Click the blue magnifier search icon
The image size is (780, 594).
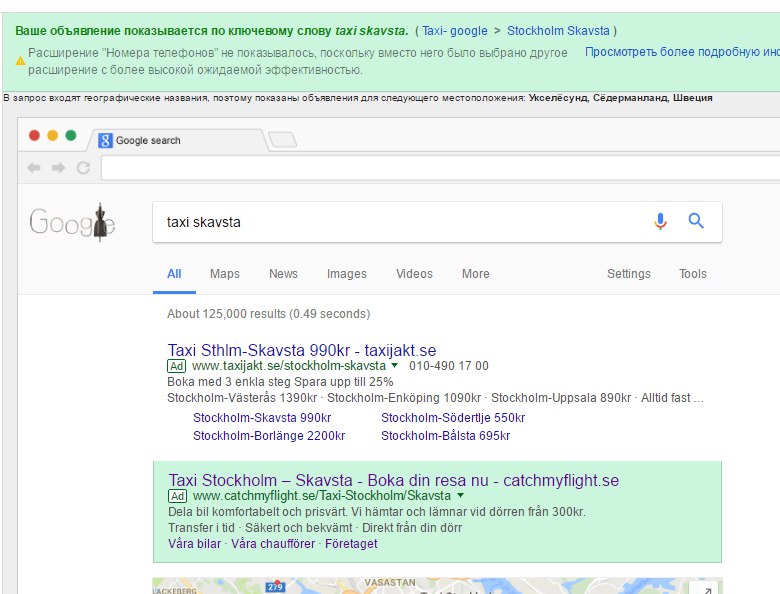click(696, 220)
